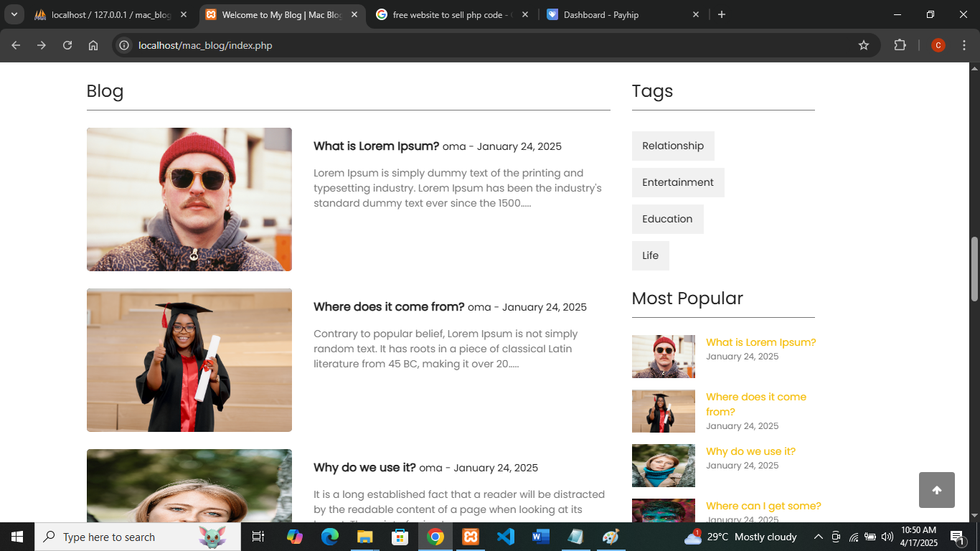Open "Where can I get some?" in Most Popular
This screenshot has height=551, width=980.
point(763,506)
